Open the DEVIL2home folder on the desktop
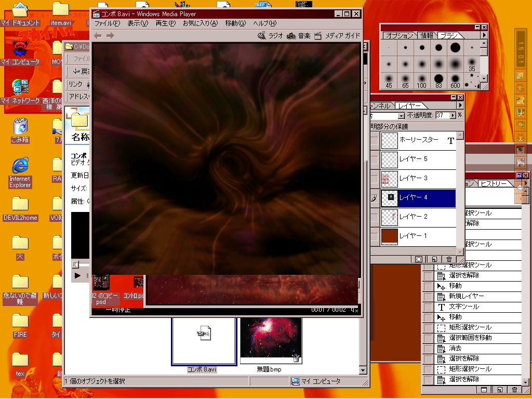Screen dimensions: 532x399 20,209
